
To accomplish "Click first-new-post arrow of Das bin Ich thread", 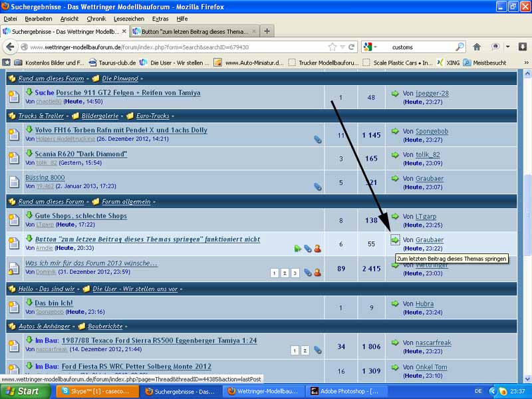I will tap(29, 302).
